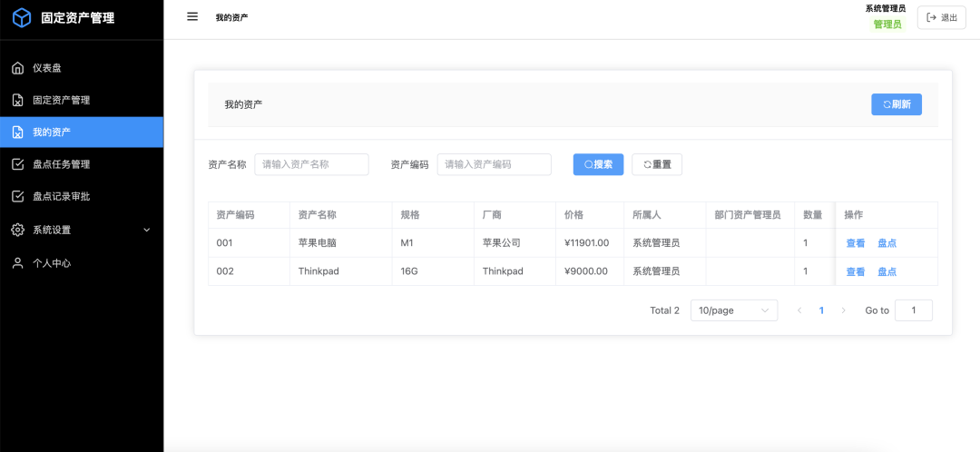Viewport: 980px width, 452px height.
Task: Go to previous page arrow
Action: click(799, 310)
